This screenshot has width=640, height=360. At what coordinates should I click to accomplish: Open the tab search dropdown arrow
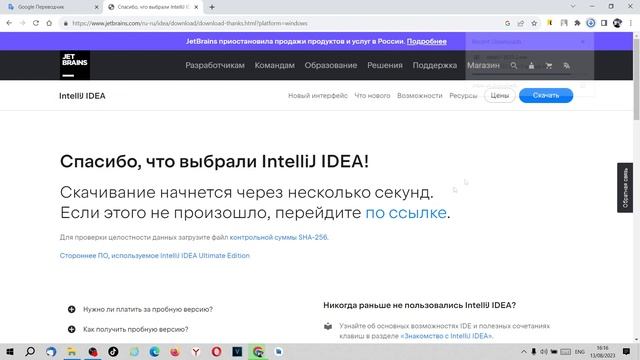(x=573, y=7)
